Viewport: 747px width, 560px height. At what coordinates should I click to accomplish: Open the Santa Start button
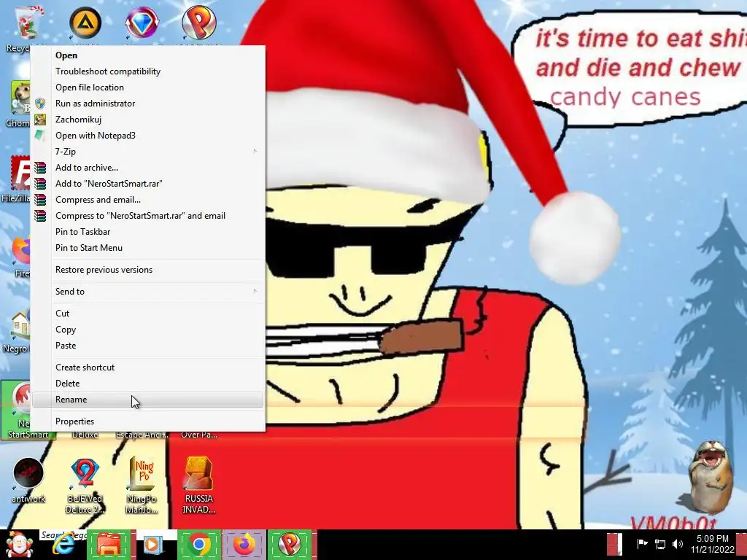[18, 544]
